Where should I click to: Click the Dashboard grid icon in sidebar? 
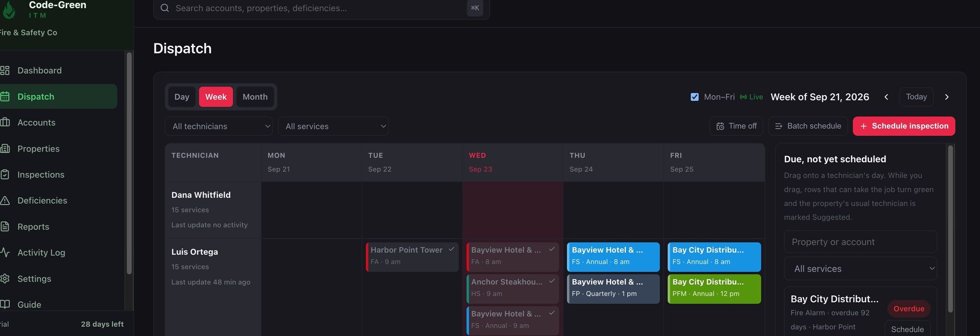(x=5, y=71)
